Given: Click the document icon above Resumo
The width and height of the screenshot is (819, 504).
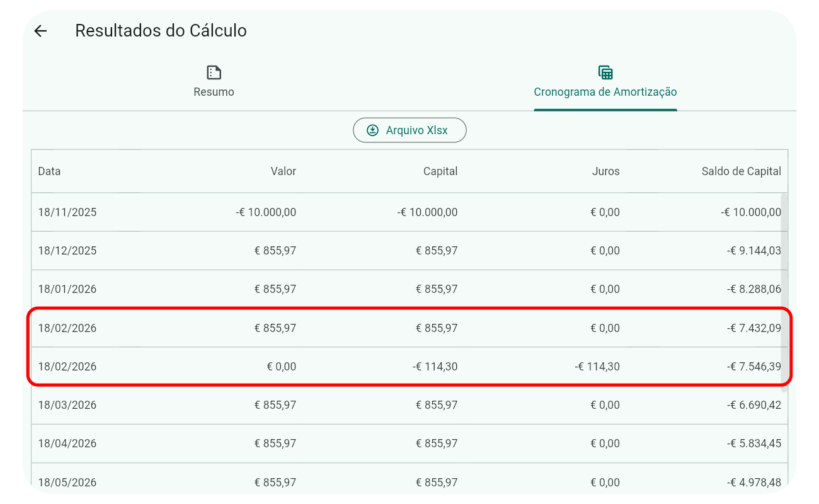Looking at the screenshot, I should [214, 71].
